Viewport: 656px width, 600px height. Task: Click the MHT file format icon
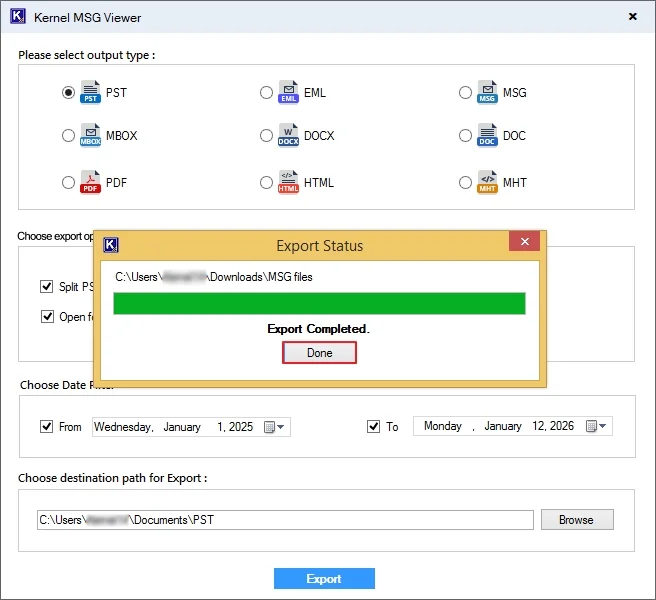click(x=488, y=183)
